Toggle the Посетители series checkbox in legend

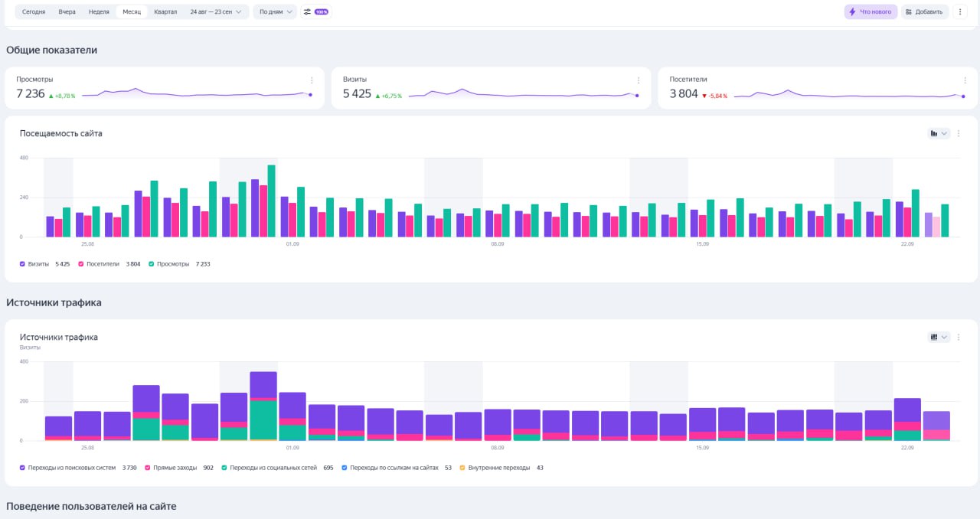(81, 264)
